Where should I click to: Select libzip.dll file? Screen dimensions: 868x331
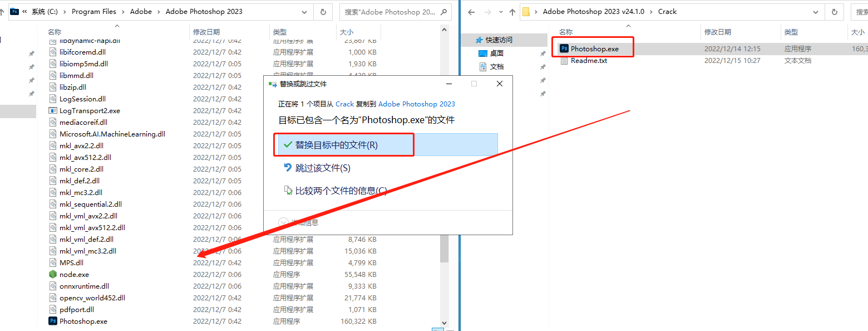pyautogui.click(x=72, y=87)
